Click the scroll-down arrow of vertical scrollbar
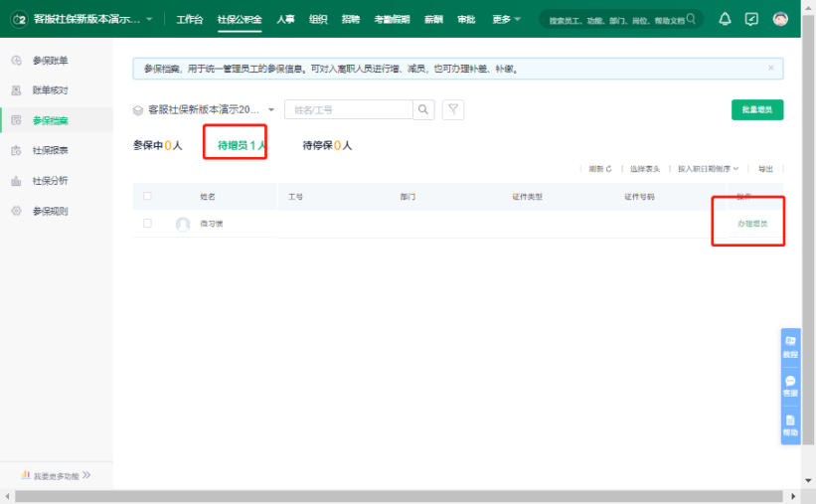Screen dimensions: 816x504 (808, 480)
